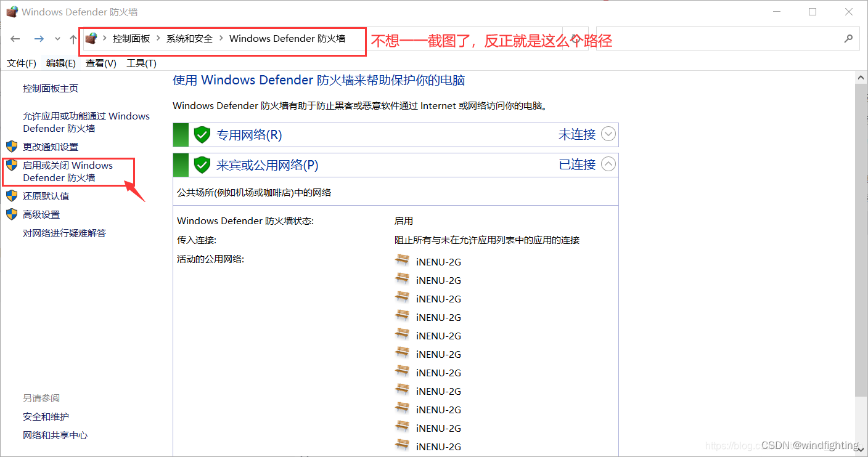This screenshot has width=868, height=457.
Task: Click the search box in Control Panel
Action: (727, 38)
